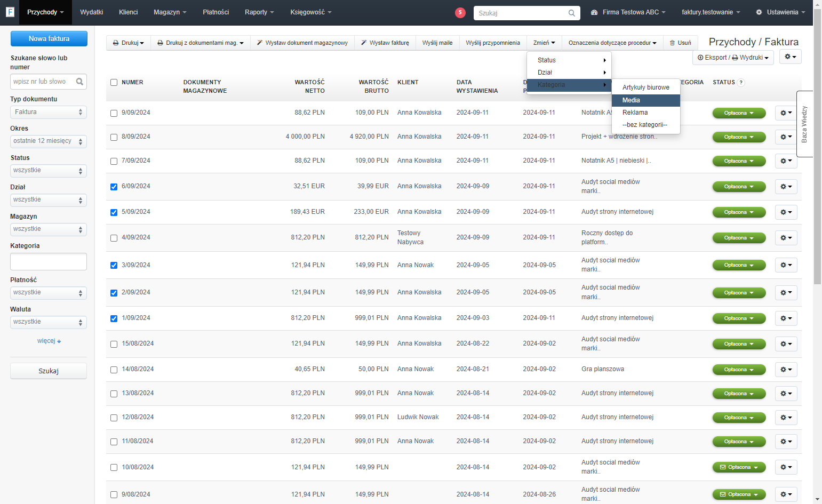
Task: Open gear menu for invoice 4/09/2024
Action: point(786,238)
